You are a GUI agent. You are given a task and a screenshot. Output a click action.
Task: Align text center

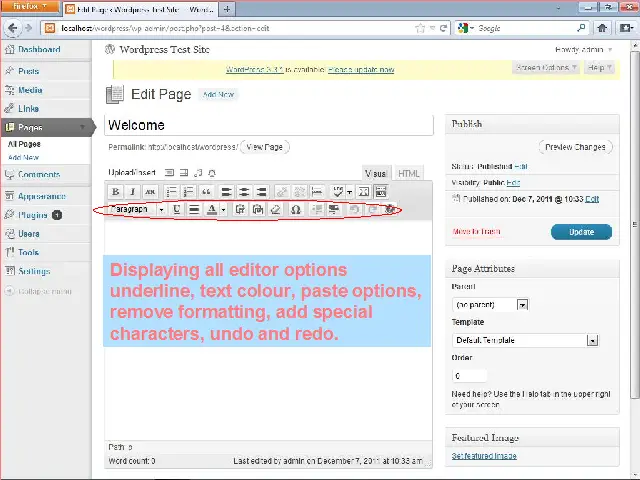coord(244,191)
